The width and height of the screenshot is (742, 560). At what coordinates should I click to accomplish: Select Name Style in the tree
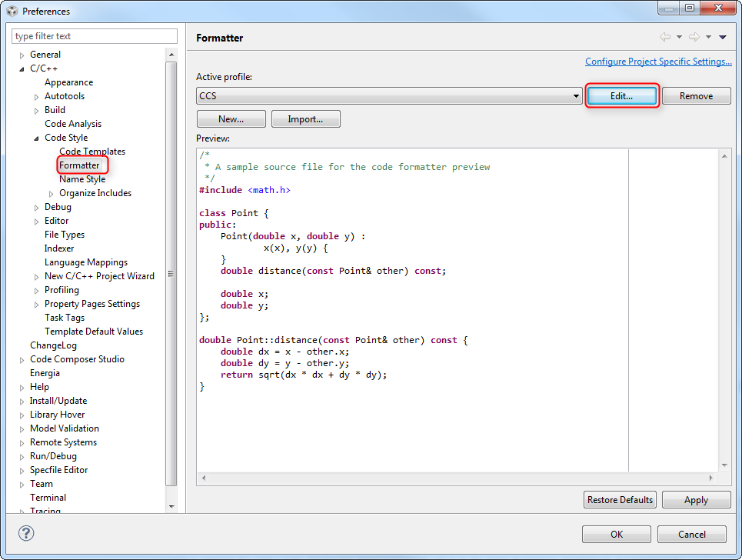82,179
